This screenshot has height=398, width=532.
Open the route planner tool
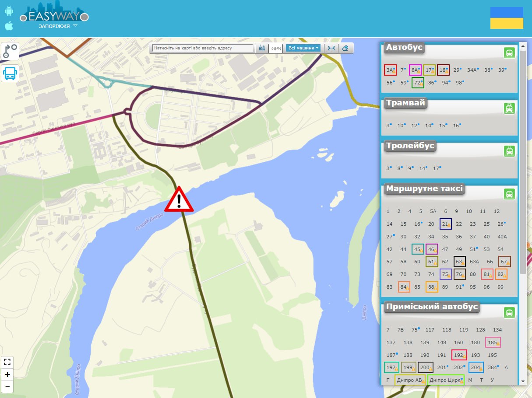[10, 51]
